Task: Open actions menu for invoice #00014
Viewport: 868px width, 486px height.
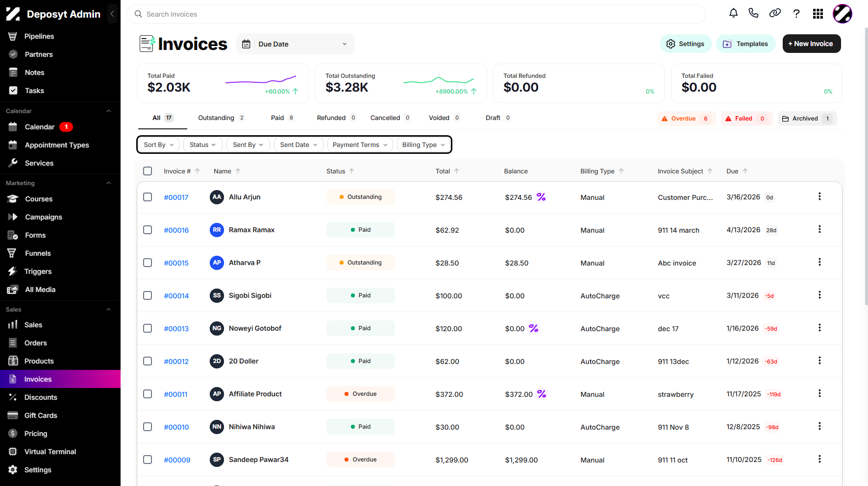Action: [x=819, y=295]
